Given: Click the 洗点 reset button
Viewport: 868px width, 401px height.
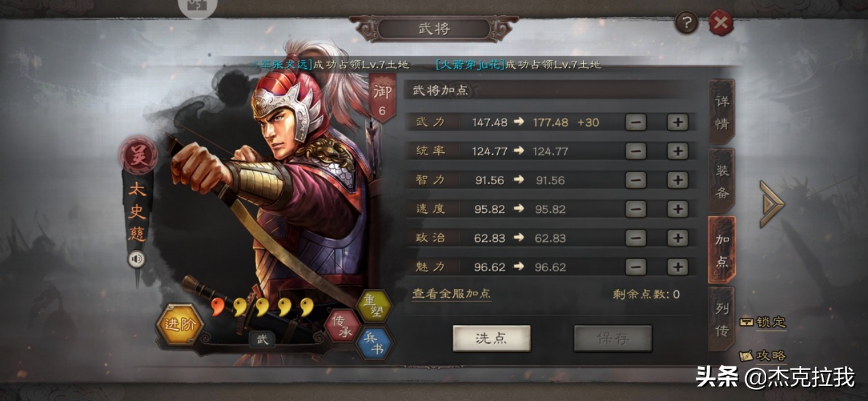Looking at the screenshot, I should pyautogui.click(x=492, y=338).
